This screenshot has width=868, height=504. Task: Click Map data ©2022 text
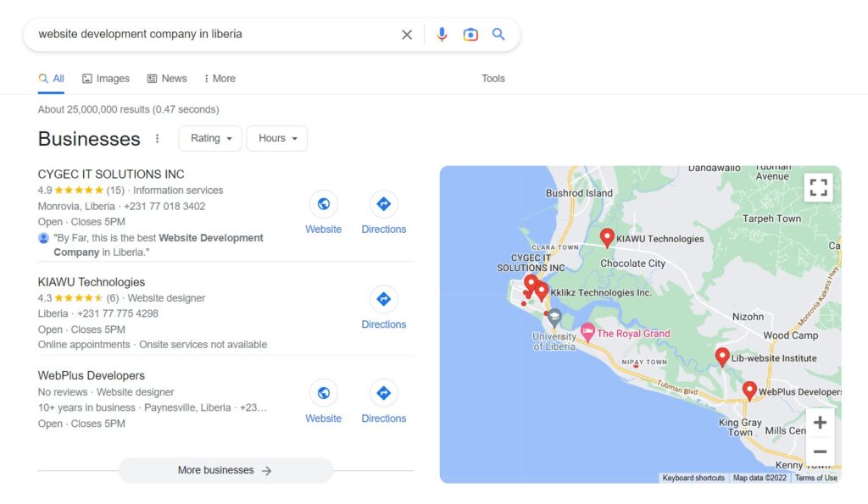pos(759,478)
